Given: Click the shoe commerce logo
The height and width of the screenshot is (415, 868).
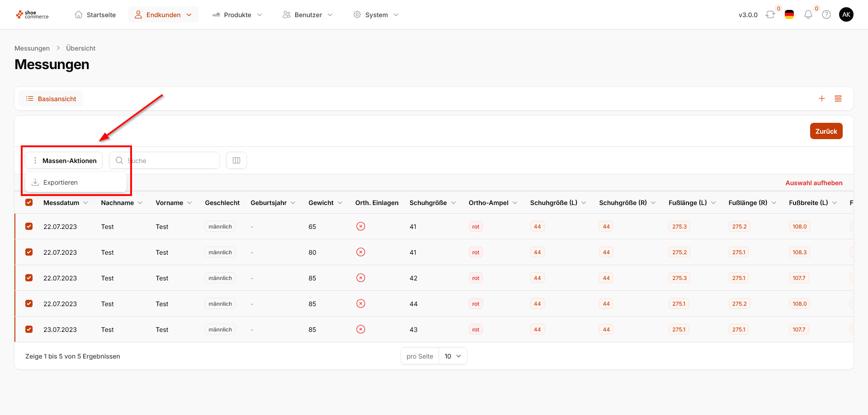Looking at the screenshot, I should coord(33,15).
